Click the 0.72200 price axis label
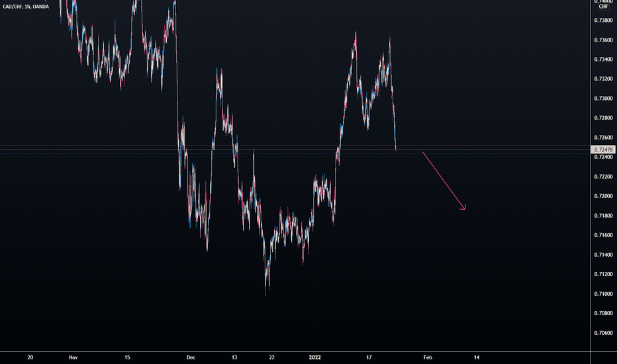The width and height of the screenshot is (617, 364). tap(603, 177)
